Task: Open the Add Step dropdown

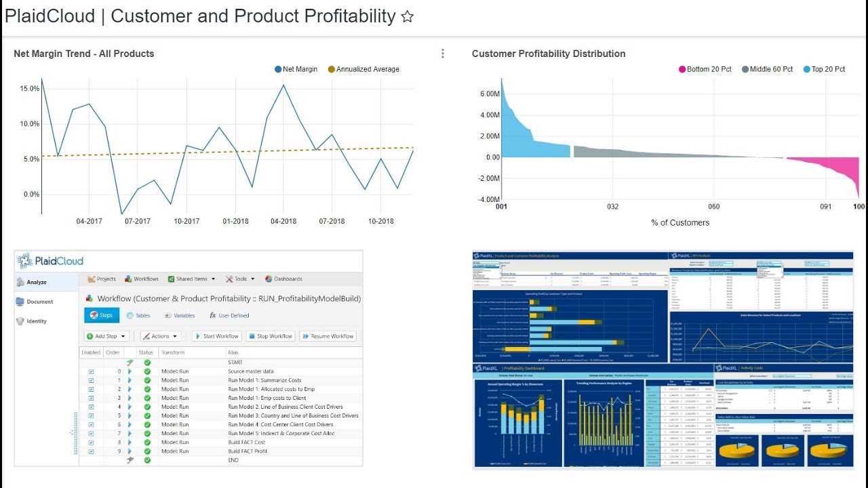Action: pos(106,336)
